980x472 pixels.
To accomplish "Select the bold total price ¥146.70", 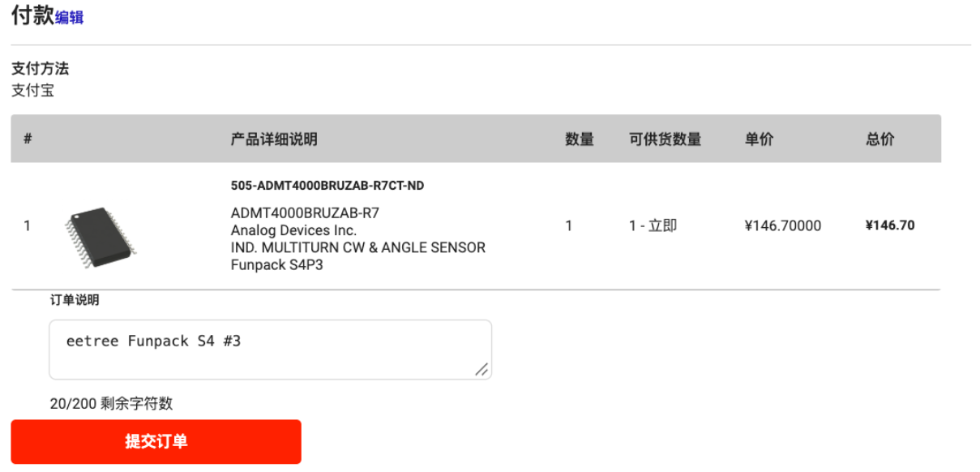I will tap(890, 225).
